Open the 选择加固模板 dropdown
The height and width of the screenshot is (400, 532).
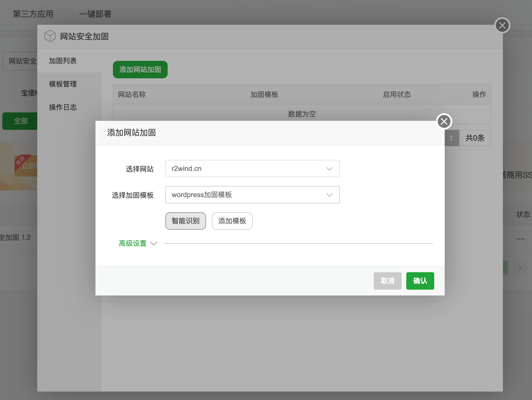point(252,195)
